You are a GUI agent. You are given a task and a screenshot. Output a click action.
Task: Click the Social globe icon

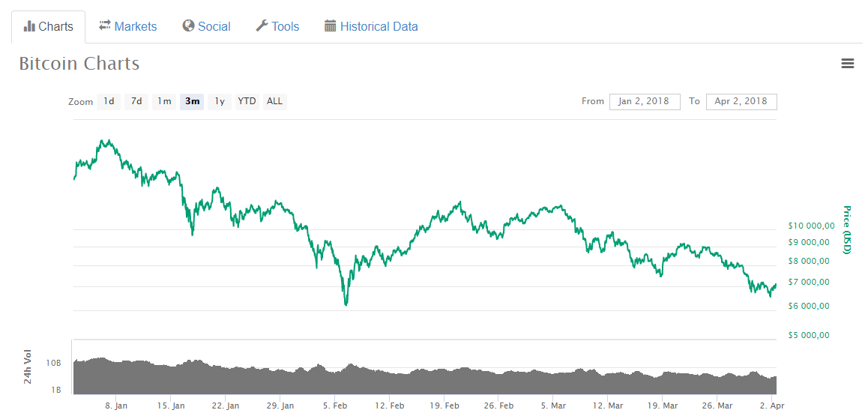tap(188, 26)
